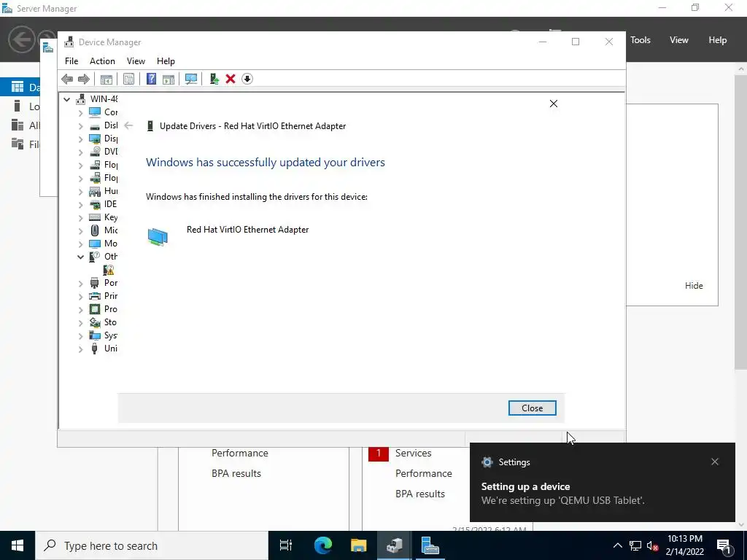This screenshot has height=560, width=747.
Task: Dismiss the Settings notification toast
Action: 715,462
